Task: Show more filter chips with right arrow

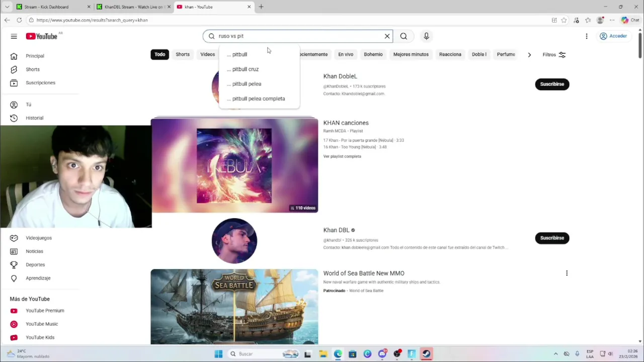Action: coord(529,55)
